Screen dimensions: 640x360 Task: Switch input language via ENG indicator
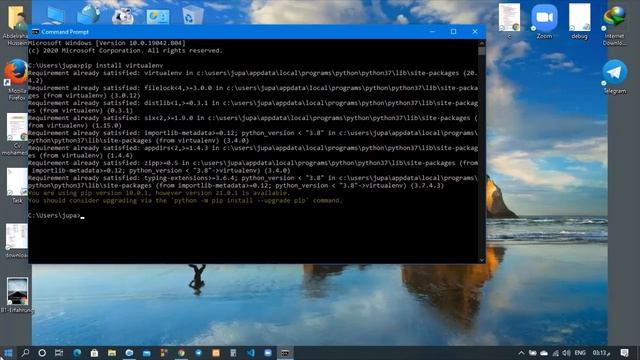point(580,353)
